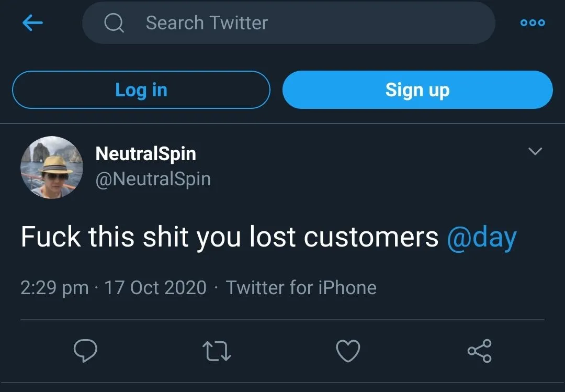Open NeutralSpin's profile picture

click(51, 167)
